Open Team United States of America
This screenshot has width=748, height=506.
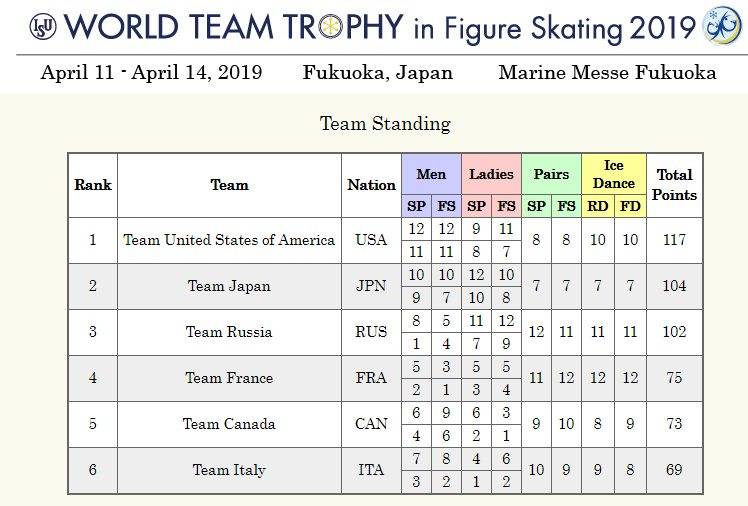coord(229,240)
